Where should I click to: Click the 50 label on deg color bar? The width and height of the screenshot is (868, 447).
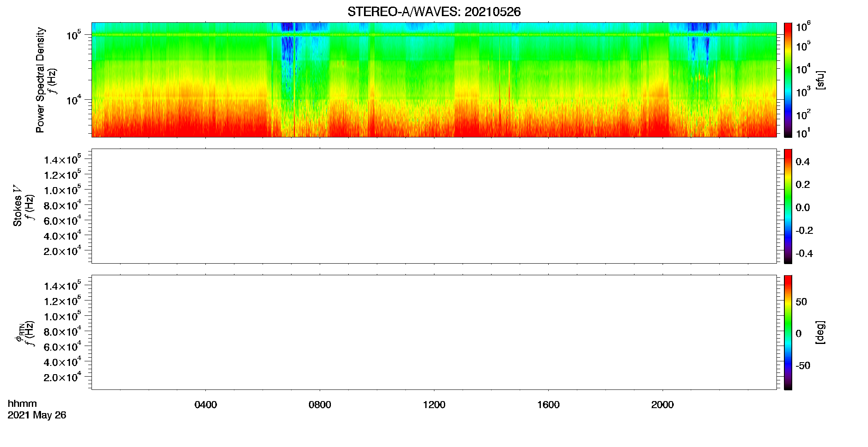801,302
